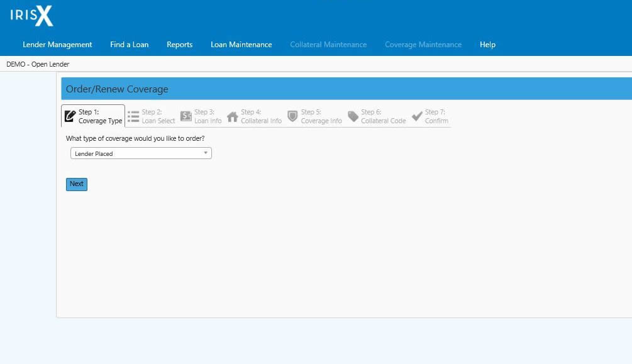Open the Find a Loan menu
The height and width of the screenshot is (364, 632).
130,45
